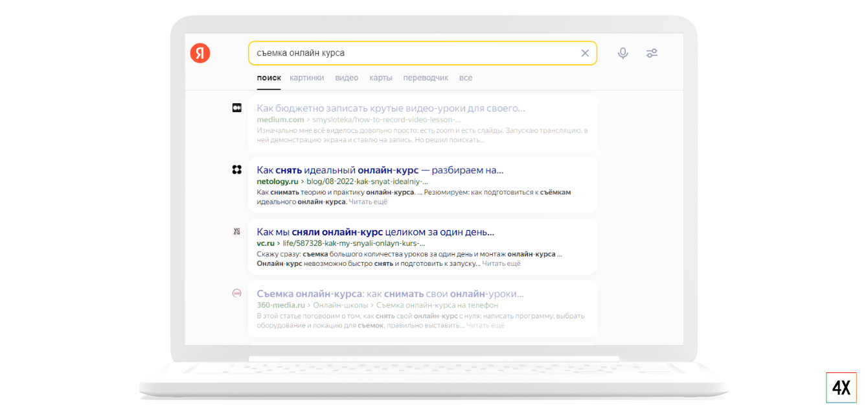Click the vc.ru domain link
Screen dimensions: 868x415
(x=266, y=243)
